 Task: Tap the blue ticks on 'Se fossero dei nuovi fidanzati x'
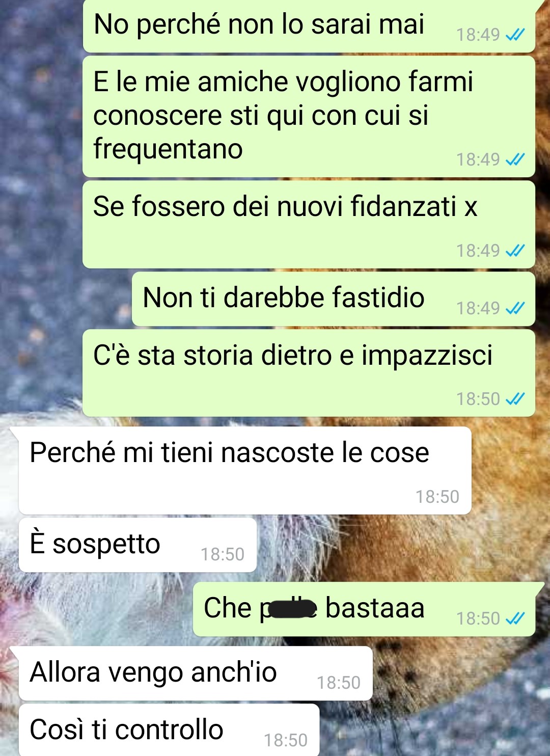[x=515, y=251]
